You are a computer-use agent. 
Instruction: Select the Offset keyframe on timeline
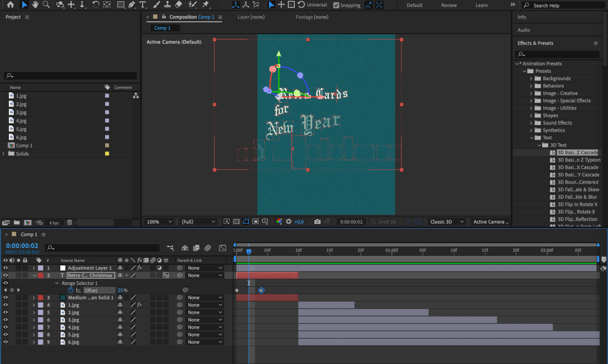tap(262, 290)
